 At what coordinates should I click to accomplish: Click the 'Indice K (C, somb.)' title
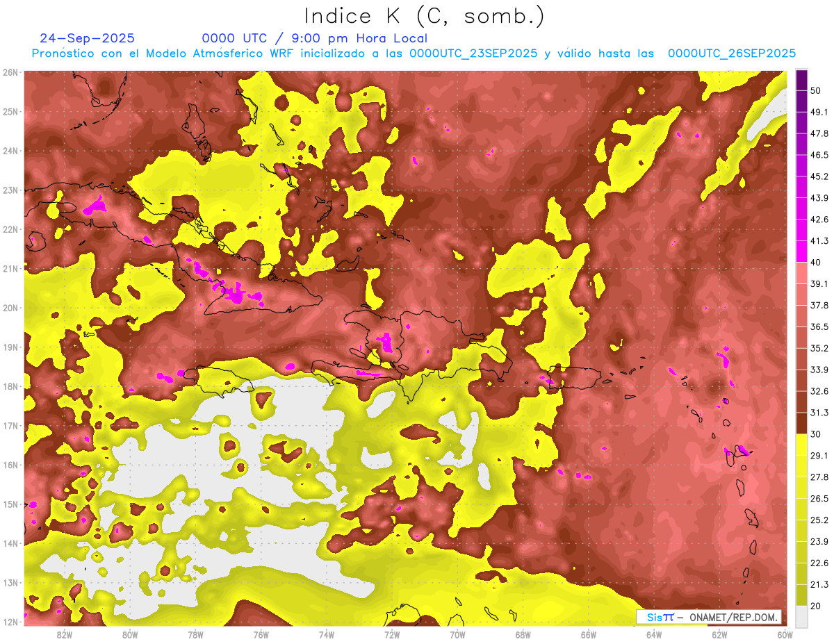pos(424,16)
